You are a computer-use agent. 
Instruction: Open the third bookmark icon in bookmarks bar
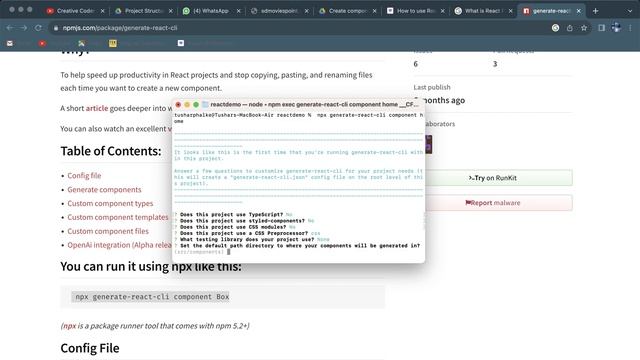pyautogui.click(x=81, y=43)
